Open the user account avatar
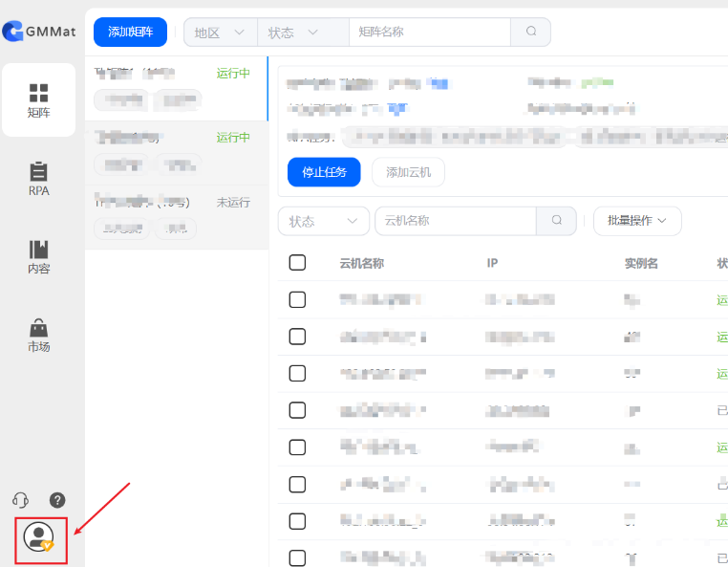Screen dimensions: 728x567 39,537
